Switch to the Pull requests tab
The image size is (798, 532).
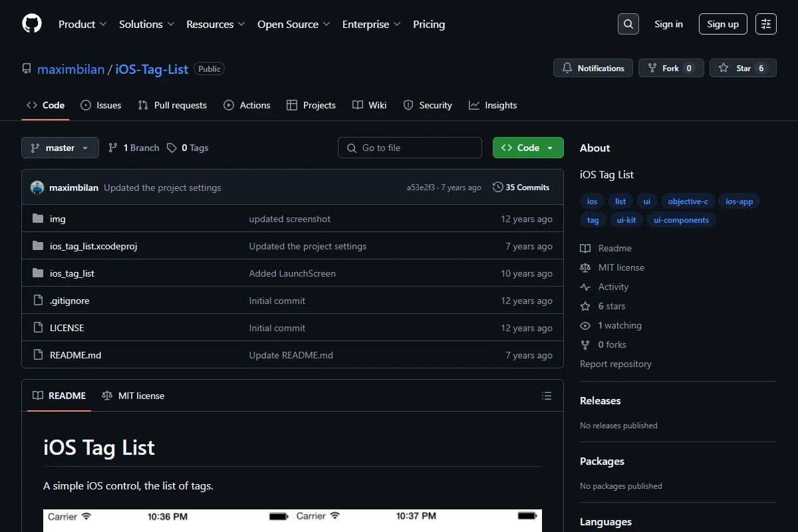click(x=172, y=105)
